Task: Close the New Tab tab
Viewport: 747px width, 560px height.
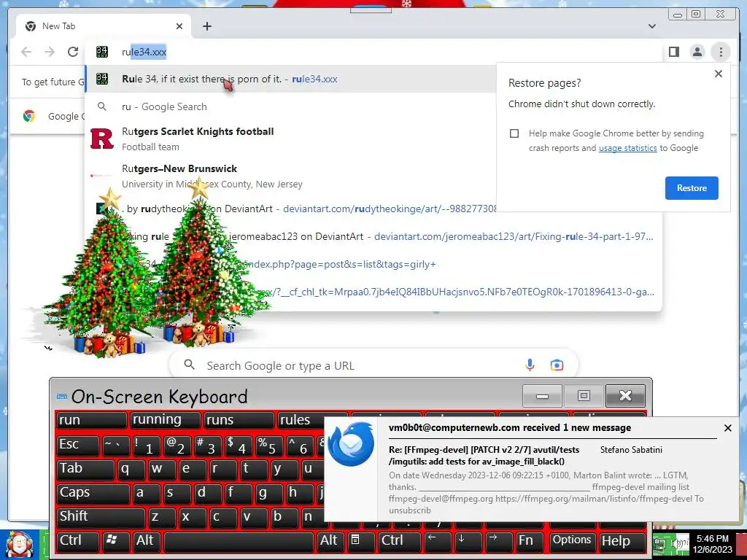Action: point(179,26)
